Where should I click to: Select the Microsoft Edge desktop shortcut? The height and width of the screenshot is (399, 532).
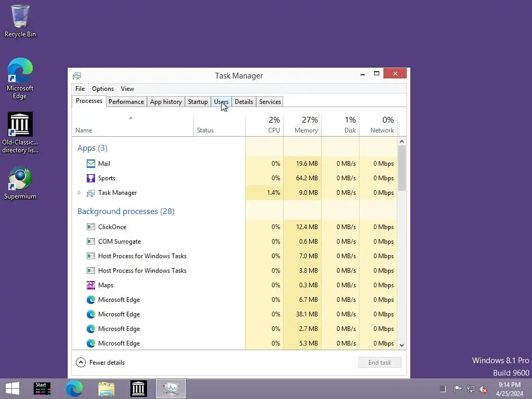point(20,79)
